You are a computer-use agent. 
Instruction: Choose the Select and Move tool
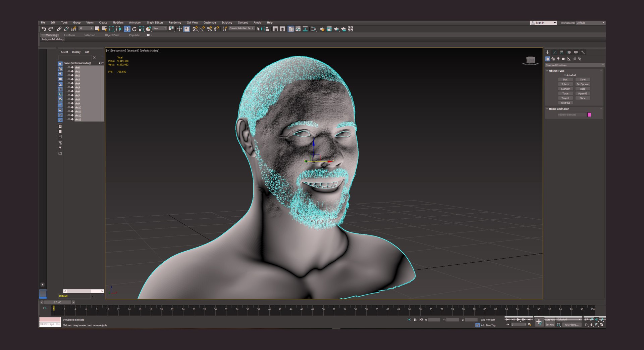127,29
